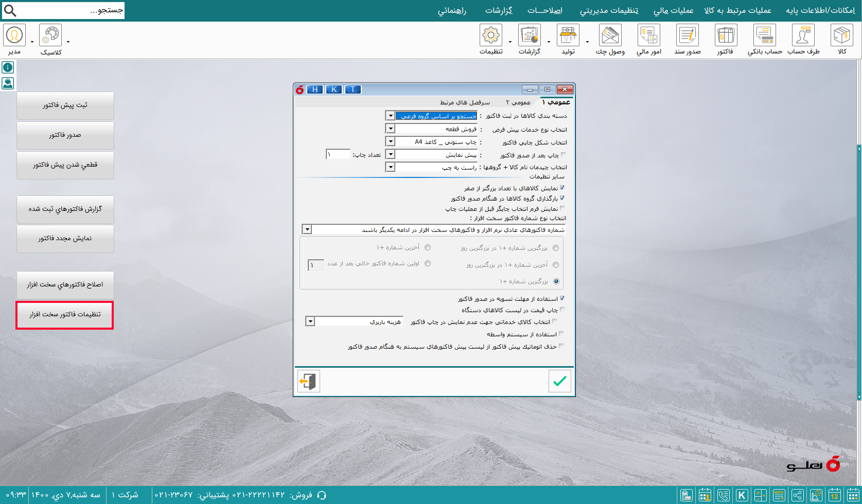Toggle نمايش فرم انتخاب چاپگر checkbox

562,208
